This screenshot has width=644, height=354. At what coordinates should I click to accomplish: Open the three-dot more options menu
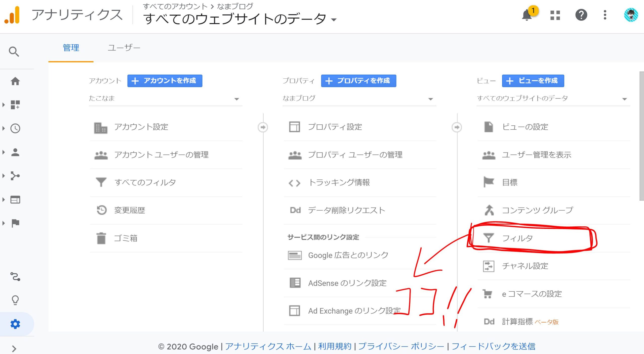[x=605, y=15]
